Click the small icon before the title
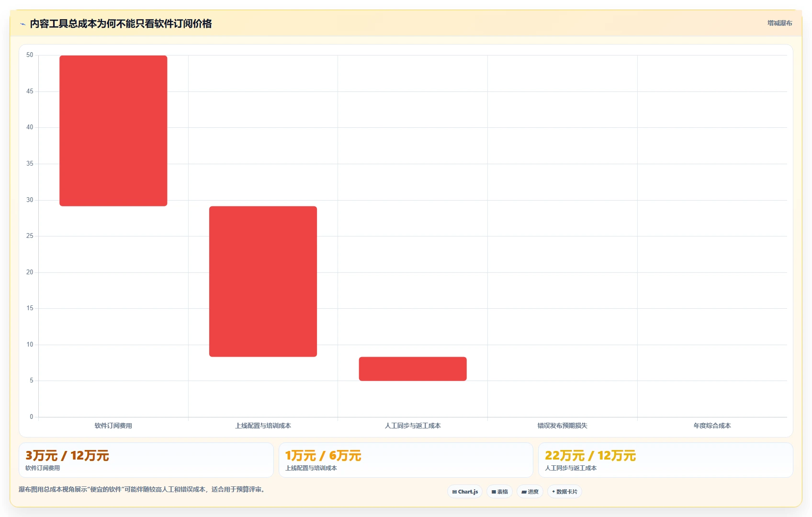Viewport: 812px width, 517px height. pos(23,24)
